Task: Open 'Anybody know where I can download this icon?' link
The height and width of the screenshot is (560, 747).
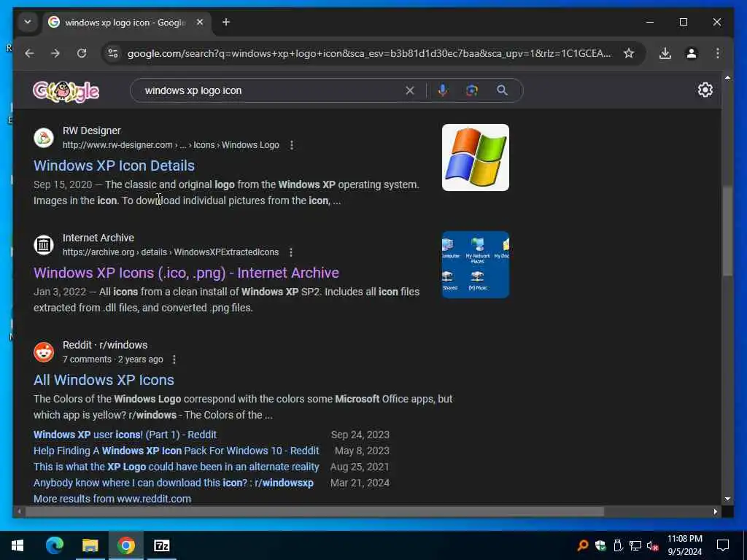Action: [x=174, y=483]
